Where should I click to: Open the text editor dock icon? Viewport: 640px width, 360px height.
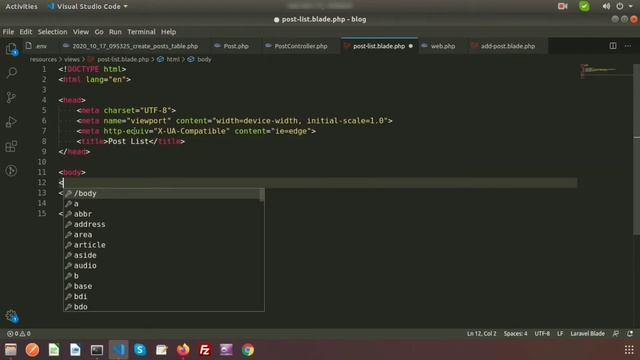coord(162,350)
